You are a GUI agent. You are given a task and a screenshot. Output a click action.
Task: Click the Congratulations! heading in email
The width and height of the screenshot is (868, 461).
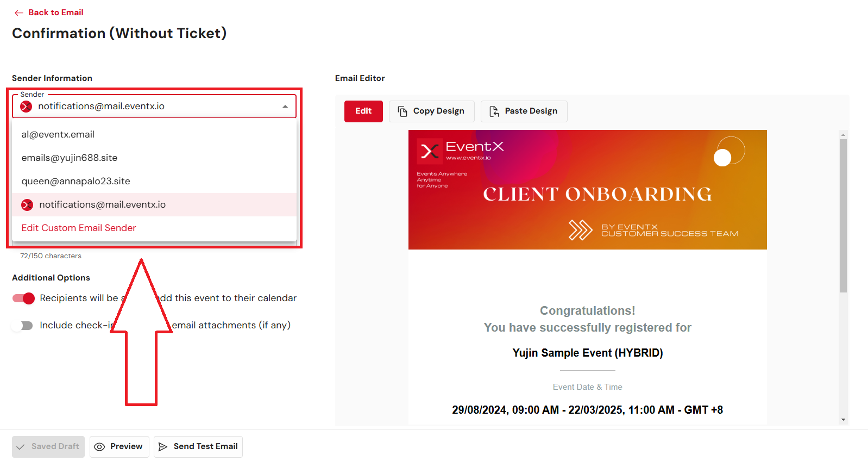click(x=588, y=310)
